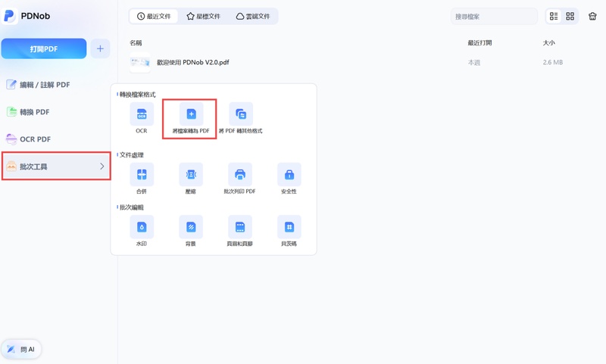Open 批次列印 PDF tool
606x364 pixels.
pos(240,175)
